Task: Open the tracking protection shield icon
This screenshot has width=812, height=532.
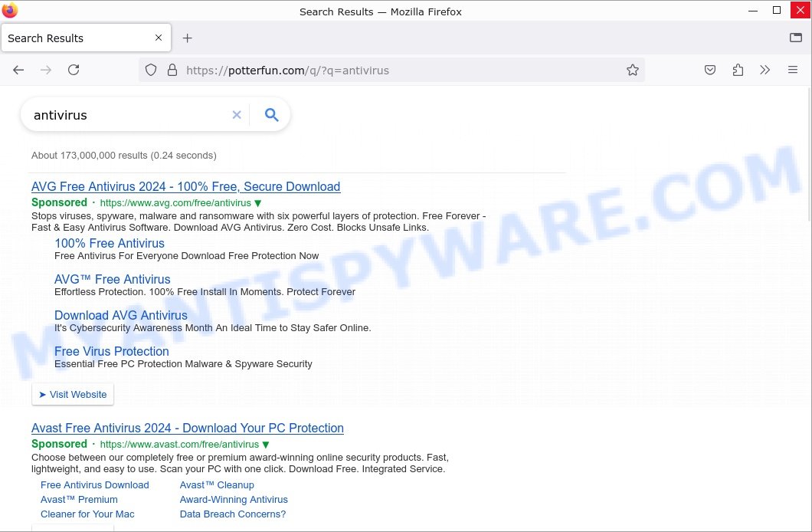Action: pyautogui.click(x=151, y=70)
